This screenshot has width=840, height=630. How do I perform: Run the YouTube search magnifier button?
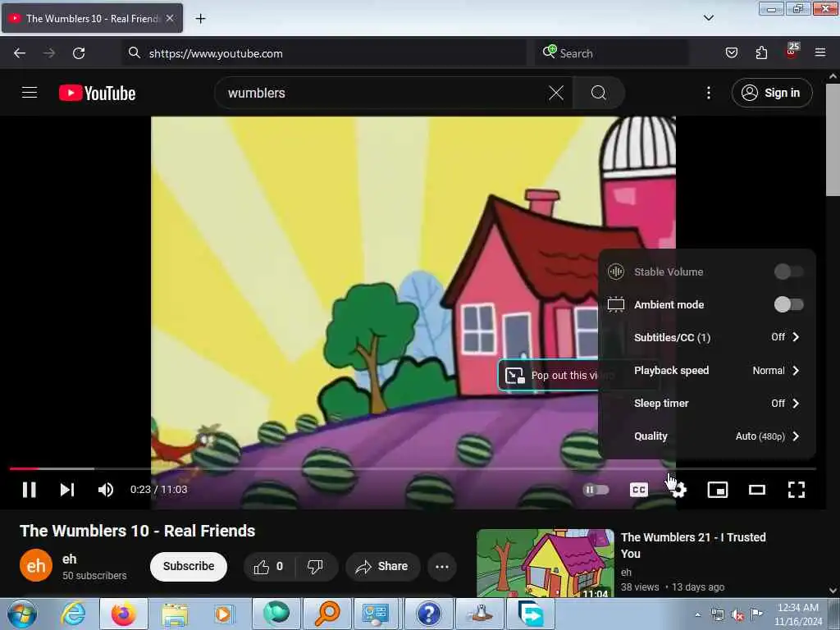coord(598,93)
